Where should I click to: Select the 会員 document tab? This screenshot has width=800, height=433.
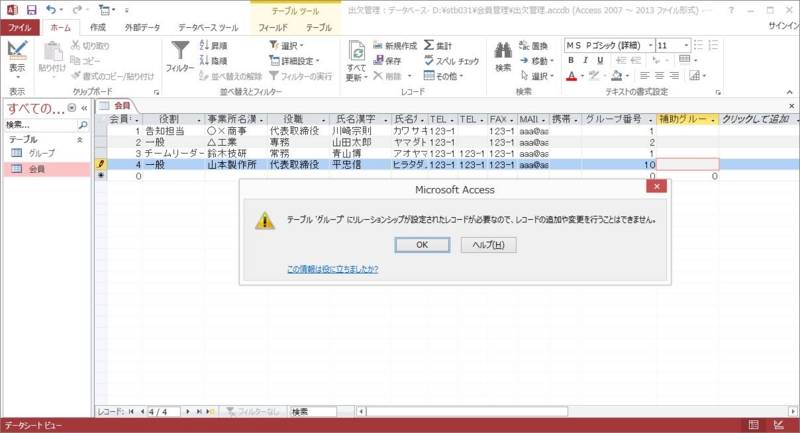[x=116, y=106]
